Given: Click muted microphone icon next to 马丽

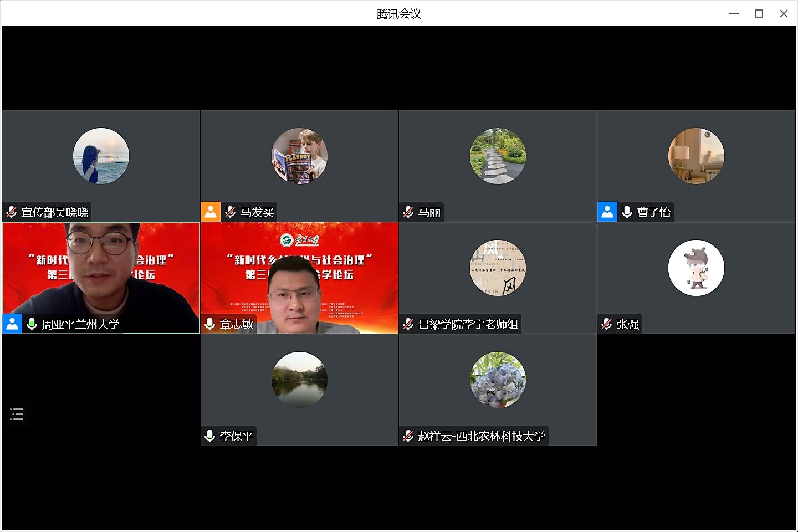Looking at the screenshot, I should click(408, 212).
